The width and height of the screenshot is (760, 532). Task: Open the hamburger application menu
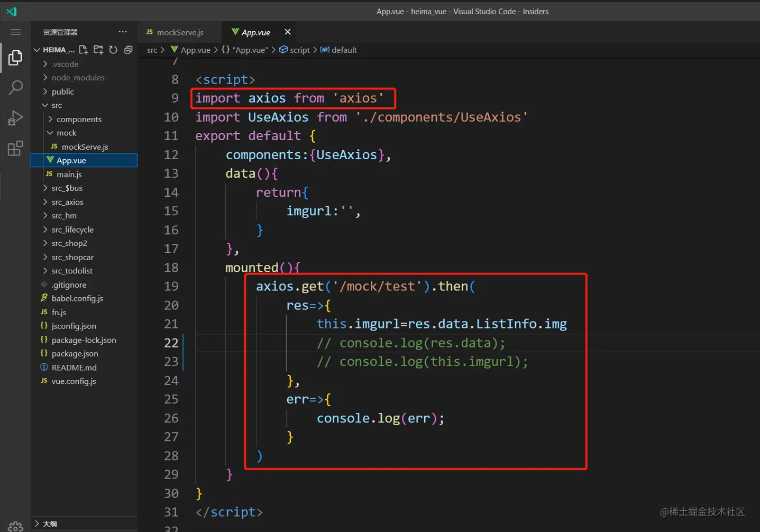[x=15, y=32]
